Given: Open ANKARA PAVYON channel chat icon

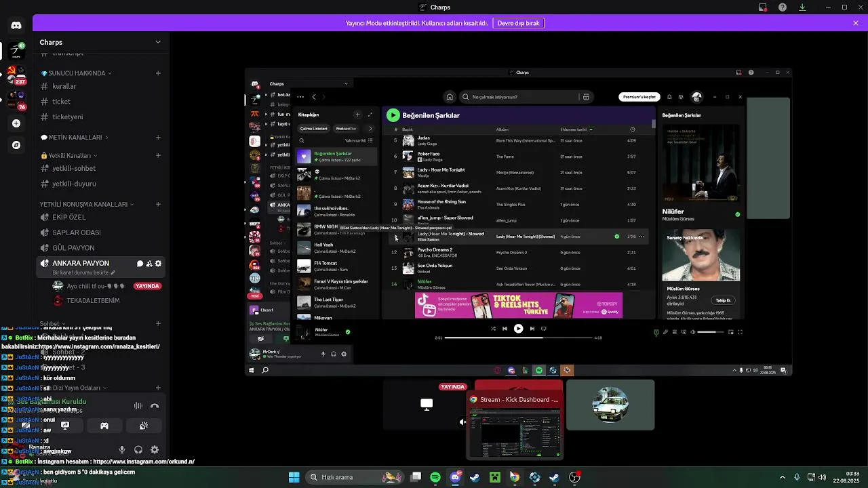Looking at the screenshot, I should (140, 264).
